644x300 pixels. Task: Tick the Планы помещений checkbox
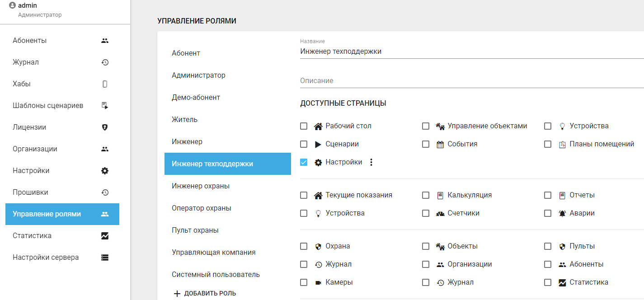tap(548, 144)
